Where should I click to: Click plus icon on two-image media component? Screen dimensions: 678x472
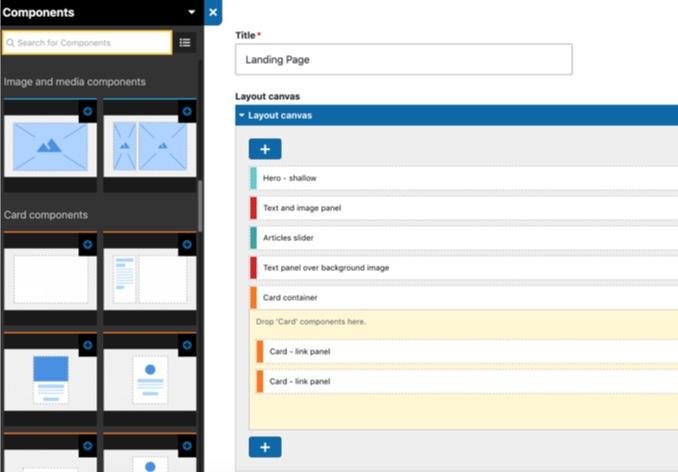[186, 111]
